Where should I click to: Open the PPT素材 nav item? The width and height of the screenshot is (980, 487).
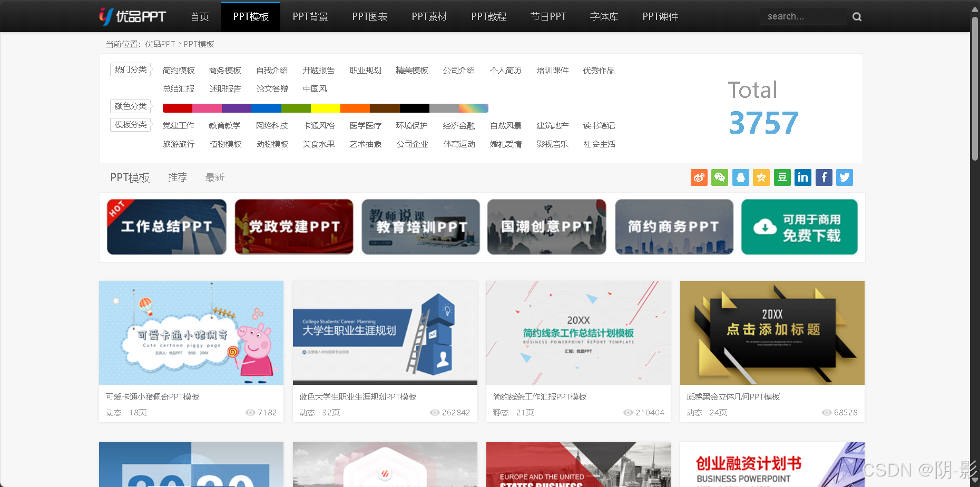point(429,17)
